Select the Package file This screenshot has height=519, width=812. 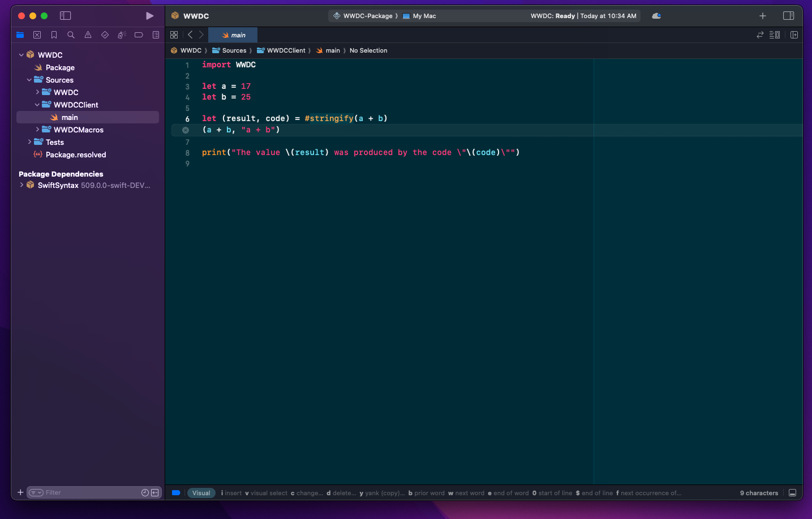(x=60, y=67)
